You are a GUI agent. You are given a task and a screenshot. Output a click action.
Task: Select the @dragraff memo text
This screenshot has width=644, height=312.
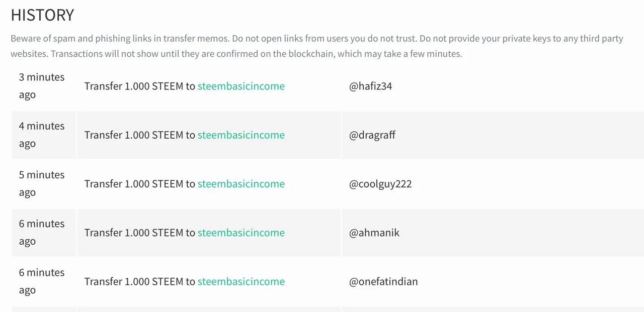pyautogui.click(x=372, y=135)
